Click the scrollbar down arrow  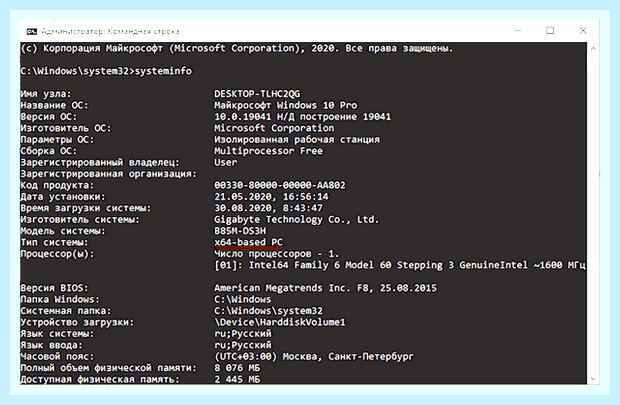[593, 379]
